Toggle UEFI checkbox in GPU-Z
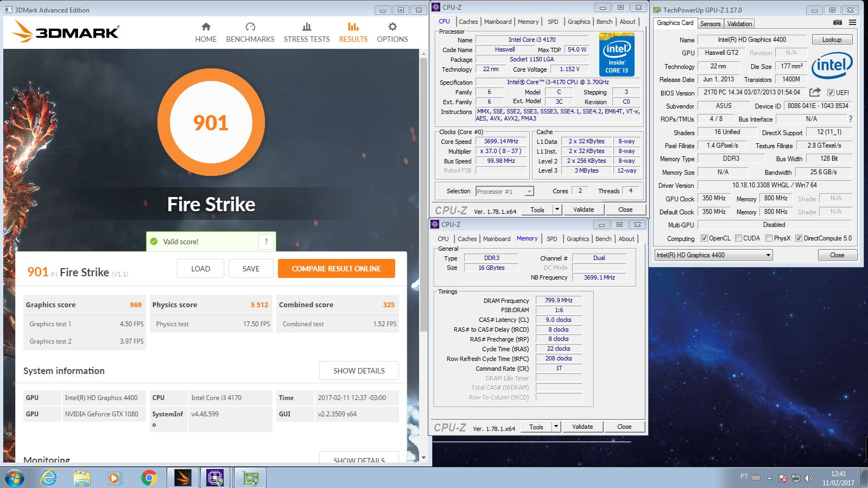The width and height of the screenshot is (868, 488). [830, 93]
